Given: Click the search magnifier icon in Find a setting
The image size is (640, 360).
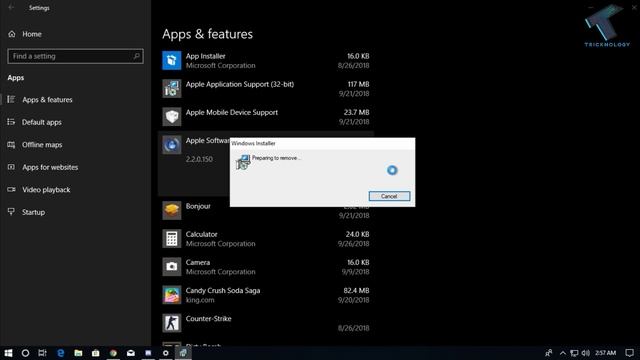Looking at the screenshot, I should coord(136,56).
